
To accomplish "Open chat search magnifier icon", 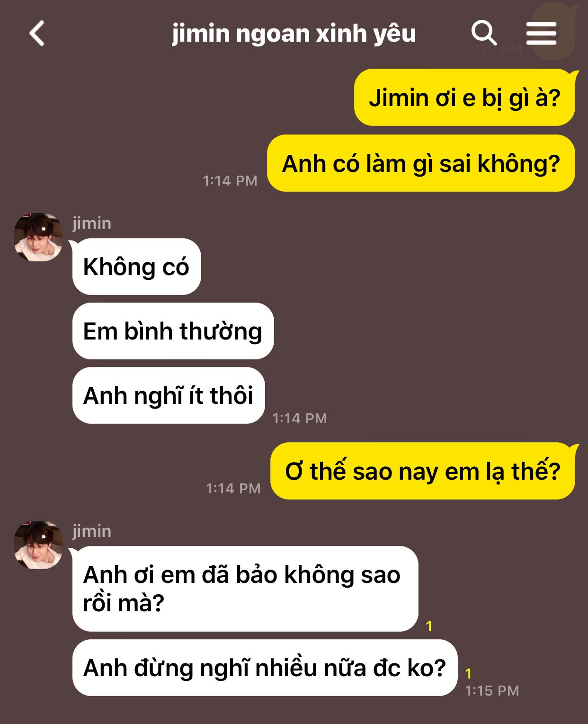I will coord(484,33).
